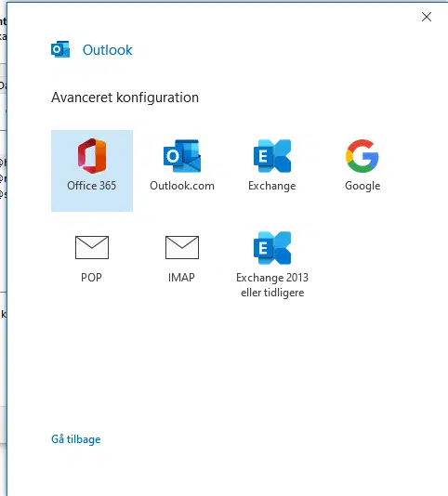
Task: Select the Exchange 2013 or earlier icon
Action: [x=272, y=248]
